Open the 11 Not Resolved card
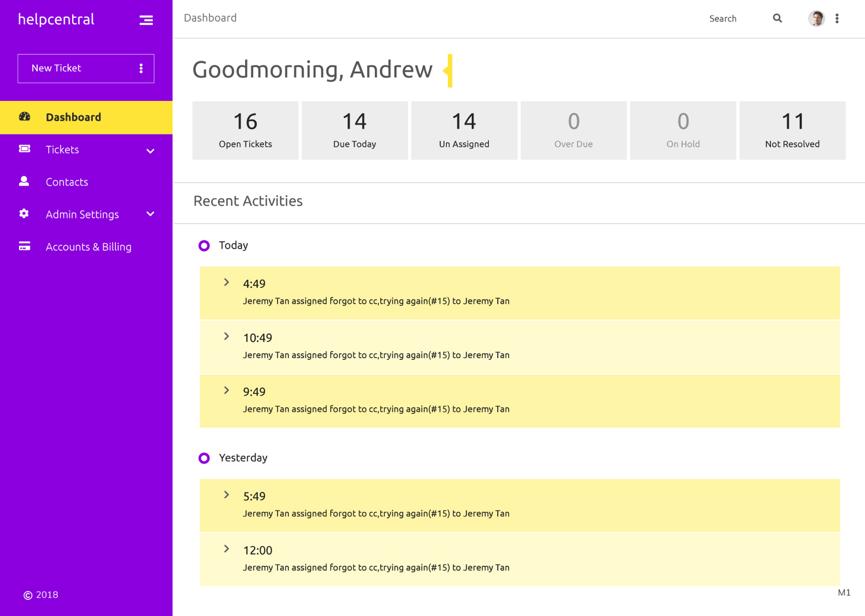The width and height of the screenshot is (865, 616). click(x=792, y=130)
